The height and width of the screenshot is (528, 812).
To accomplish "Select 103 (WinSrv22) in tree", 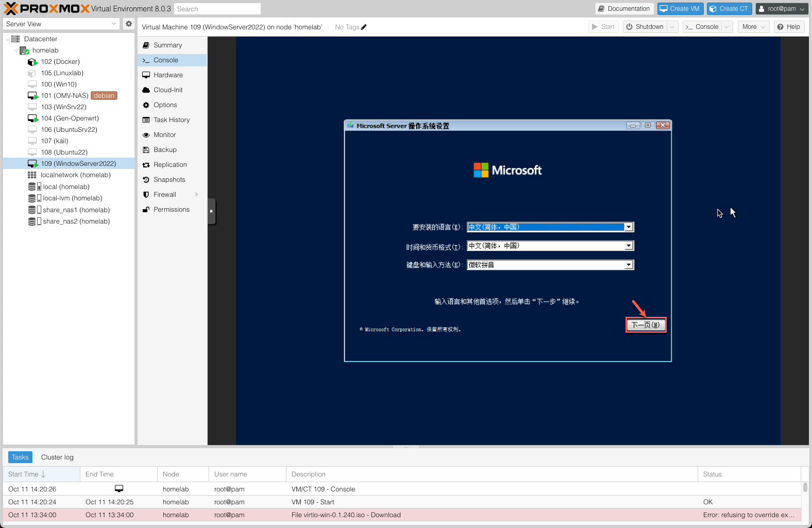I will click(x=69, y=107).
